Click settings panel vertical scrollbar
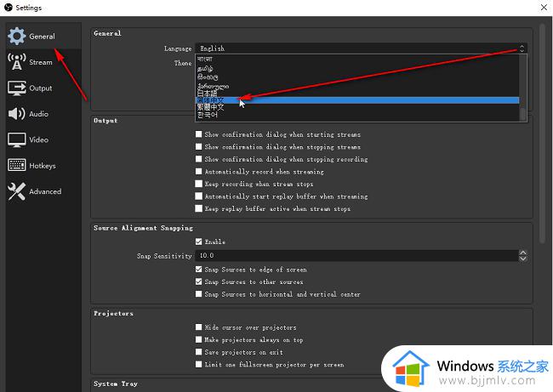Viewport: 553px width, 392px height. tap(543, 134)
